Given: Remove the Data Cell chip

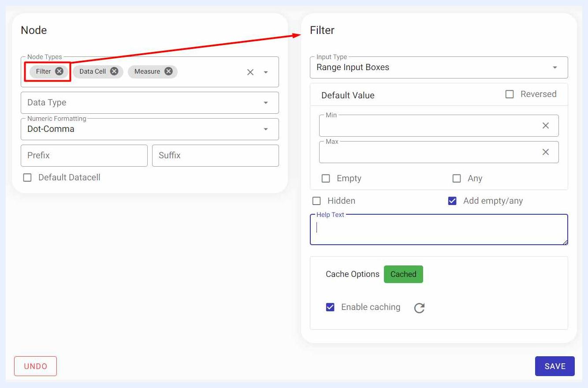Looking at the screenshot, I should coord(114,71).
